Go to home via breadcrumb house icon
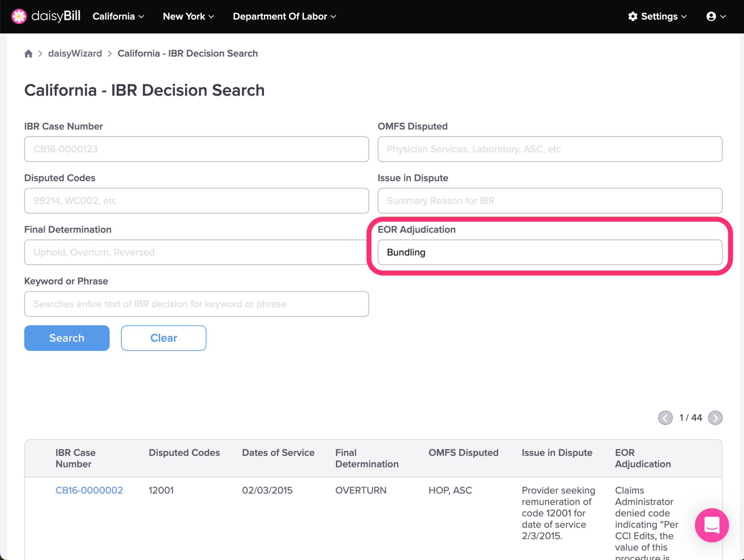The width and height of the screenshot is (744, 560). click(x=28, y=54)
